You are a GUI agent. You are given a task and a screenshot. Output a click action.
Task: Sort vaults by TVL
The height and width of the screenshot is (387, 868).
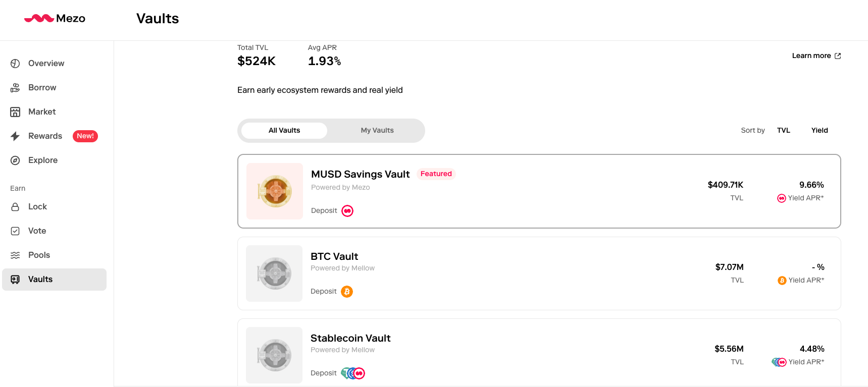783,131
